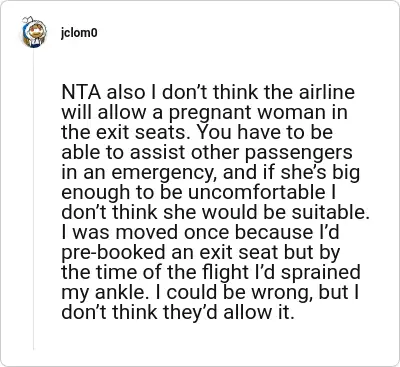The width and height of the screenshot is (400, 367).
Task: Click the line starting 'will allow a pregnant'
Action: pos(205,113)
